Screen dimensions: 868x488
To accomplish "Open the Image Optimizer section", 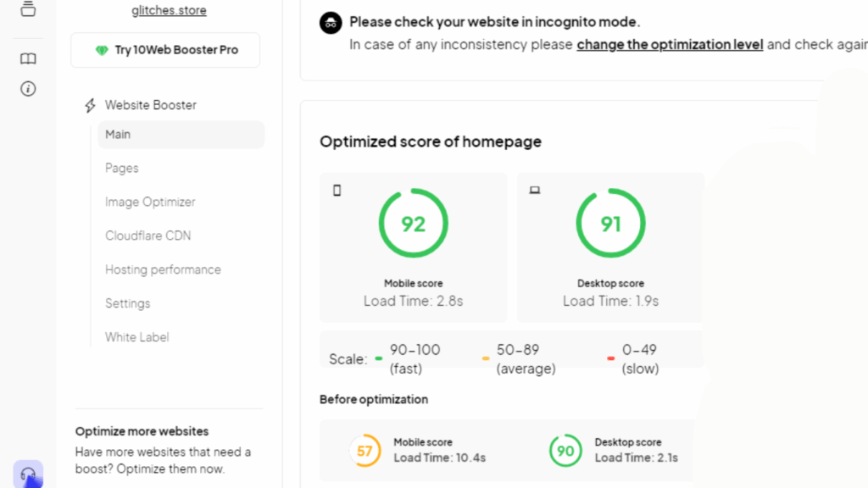I will pyautogui.click(x=150, y=202).
